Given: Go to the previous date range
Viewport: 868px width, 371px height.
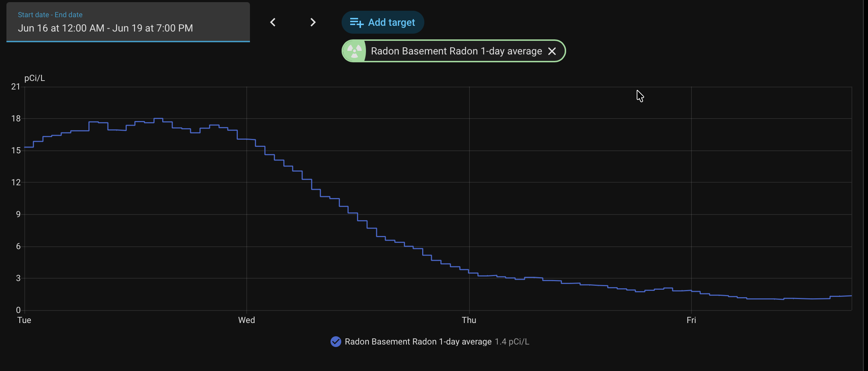Looking at the screenshot, I should pos(273,22).
